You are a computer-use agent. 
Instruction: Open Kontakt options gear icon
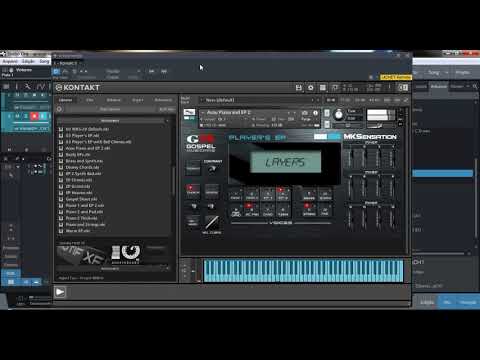(x=311, y=88)
